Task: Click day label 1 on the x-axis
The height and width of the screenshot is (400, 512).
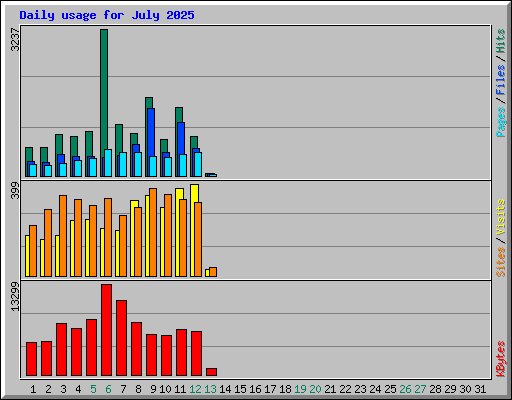Action: [33, 389]
